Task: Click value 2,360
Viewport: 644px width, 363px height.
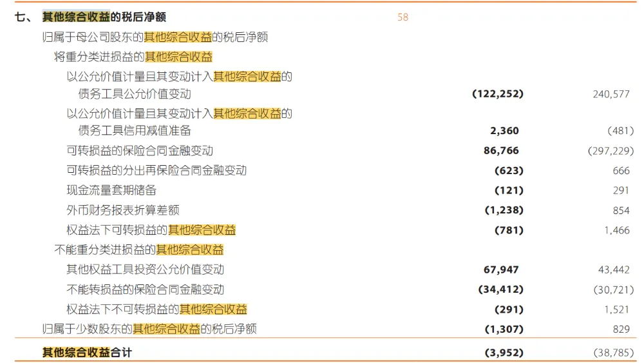Action: tap(504, 131)
